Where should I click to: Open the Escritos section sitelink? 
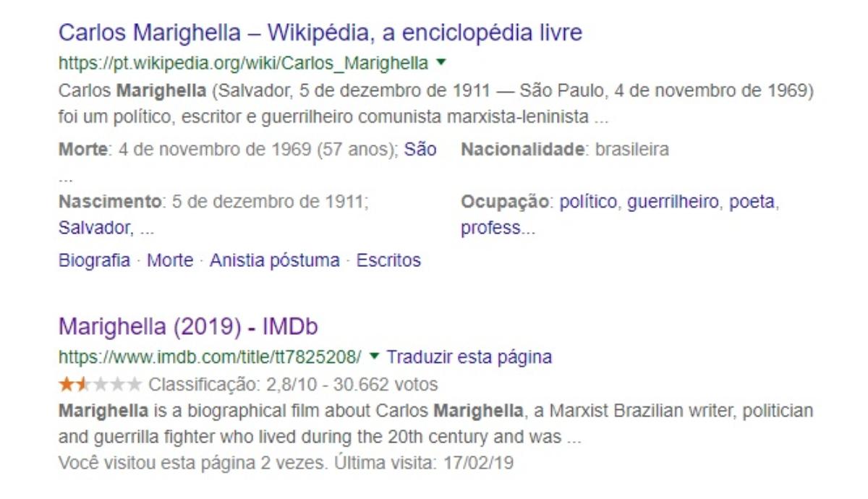coord(388,260)
